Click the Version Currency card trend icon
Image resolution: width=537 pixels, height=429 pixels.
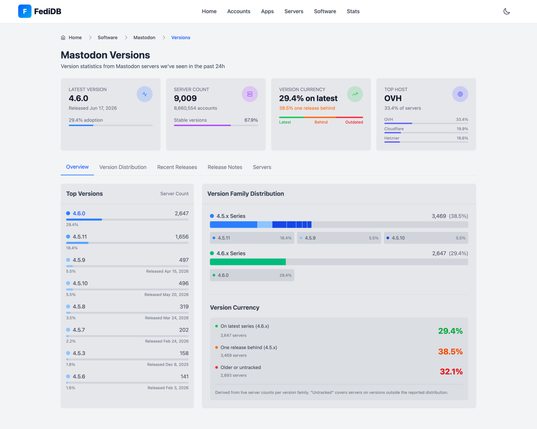pos(355,94)
